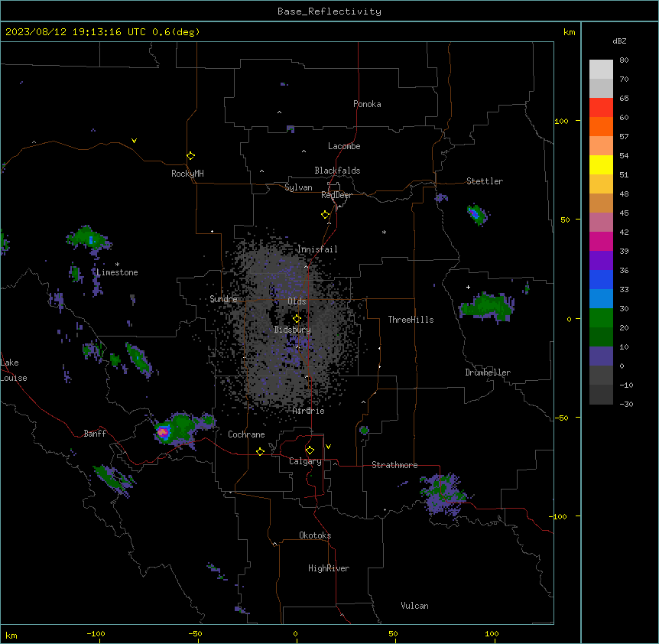Click the Blackfalds city label
Viewport: 659px width, 644px height.
point(337,171)
